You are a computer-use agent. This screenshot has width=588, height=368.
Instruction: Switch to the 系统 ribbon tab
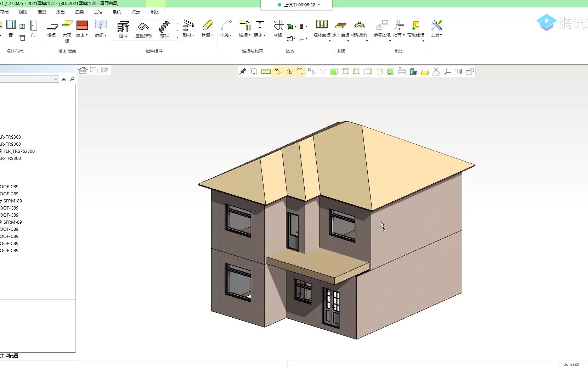(x=117, y=12)
